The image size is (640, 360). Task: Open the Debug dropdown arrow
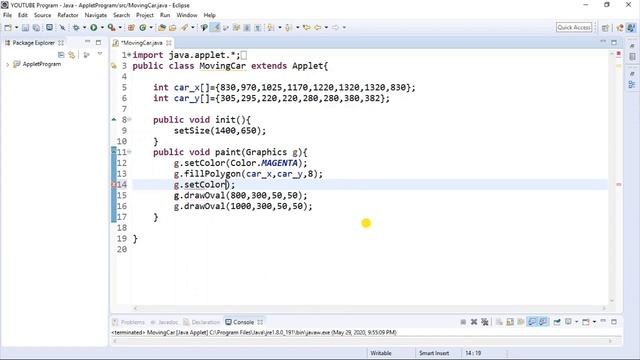pyautogui.click(x=84, y=27)
